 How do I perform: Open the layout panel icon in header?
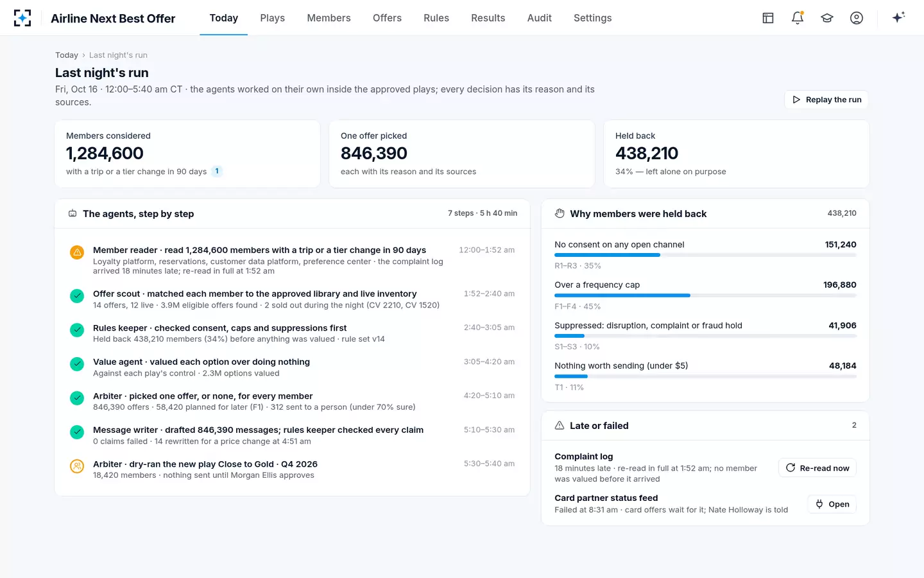768,18
